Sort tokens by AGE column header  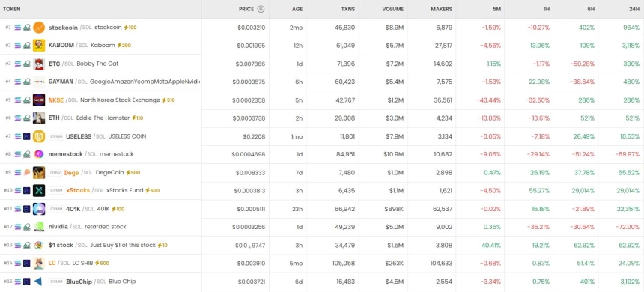pyautogui.click(x=297, y=9)
